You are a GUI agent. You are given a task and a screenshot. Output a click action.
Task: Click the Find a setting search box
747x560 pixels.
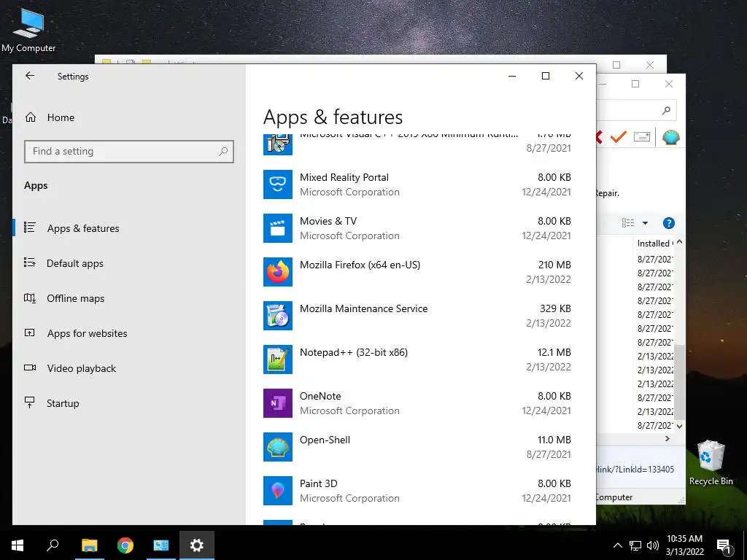pyautogui.click(x=129, y=152)
